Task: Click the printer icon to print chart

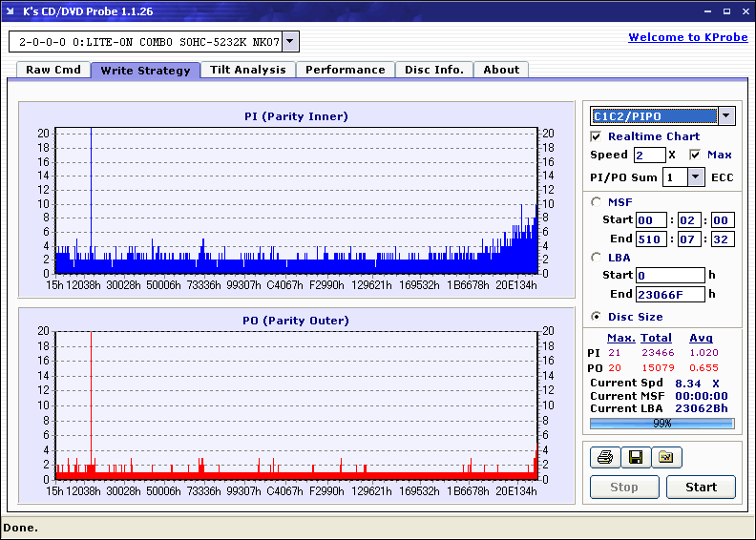Action: pos(604,458)
